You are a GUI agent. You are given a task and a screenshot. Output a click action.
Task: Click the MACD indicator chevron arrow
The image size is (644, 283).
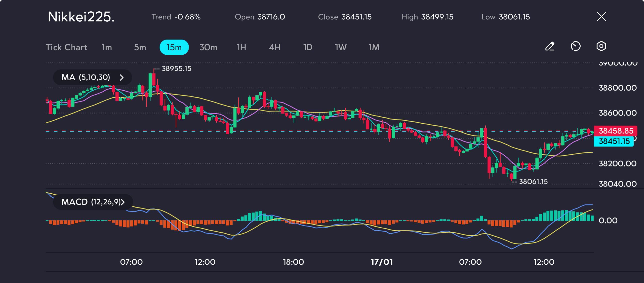(123, 202)
